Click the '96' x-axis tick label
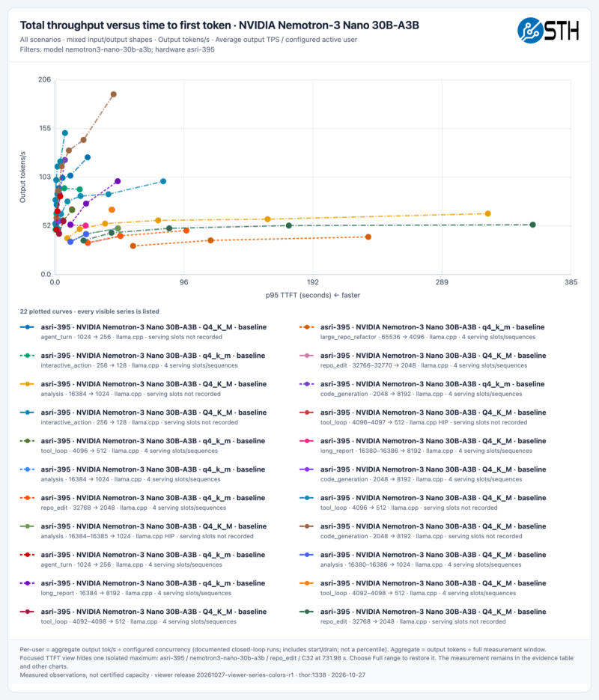 184,282
